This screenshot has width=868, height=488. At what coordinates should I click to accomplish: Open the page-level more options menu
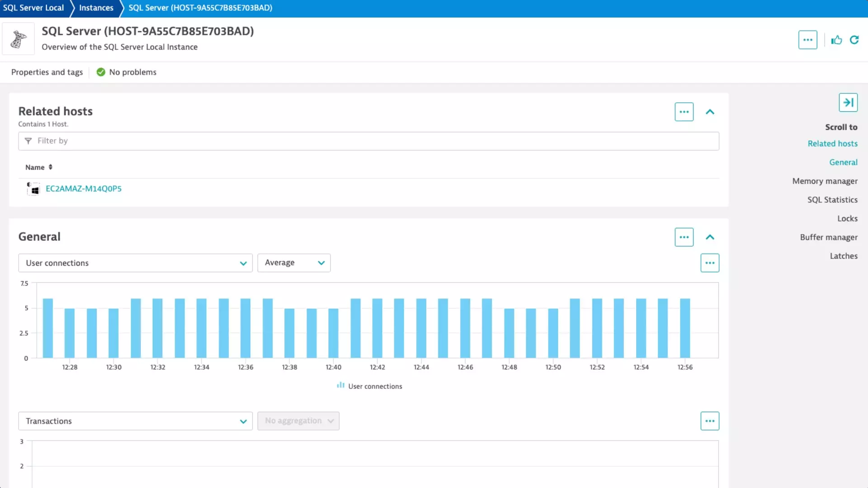pos(807,40)
